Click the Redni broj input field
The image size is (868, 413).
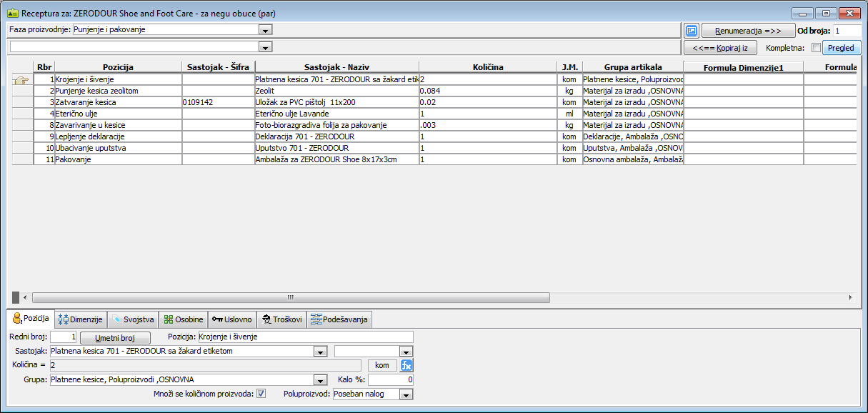[64, 337]
